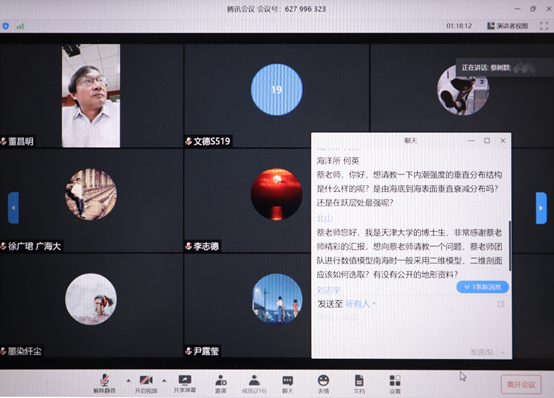Click the 邀请 invite icon
554x398 pixels.
click(221, 384)
